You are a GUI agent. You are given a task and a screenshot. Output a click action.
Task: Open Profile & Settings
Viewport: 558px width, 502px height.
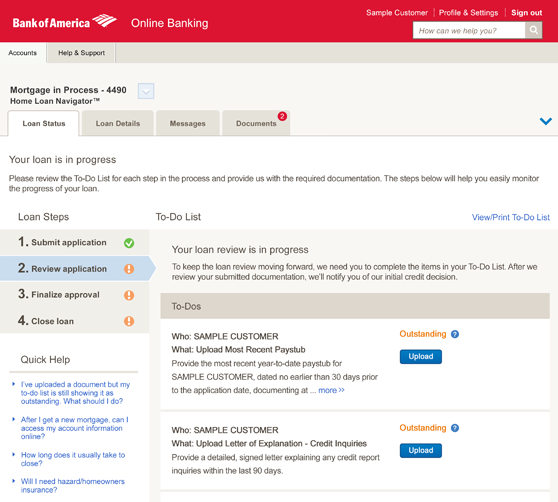(x=468, y=13)
